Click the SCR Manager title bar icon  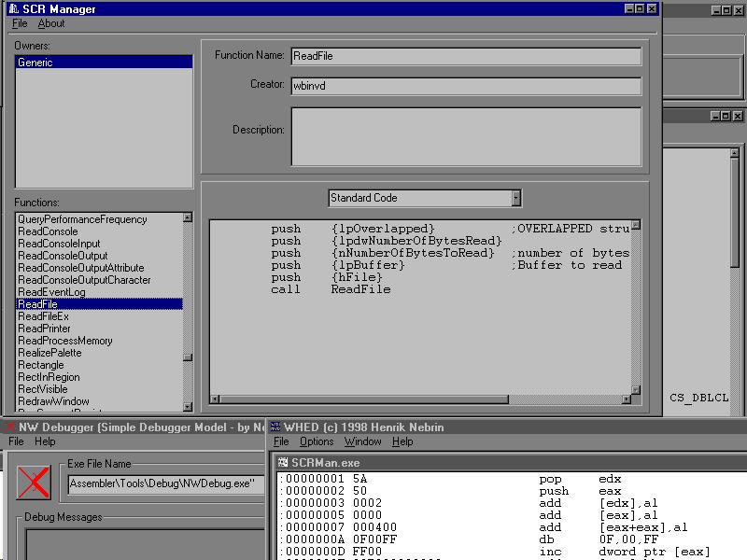click(x=11, y=9)
